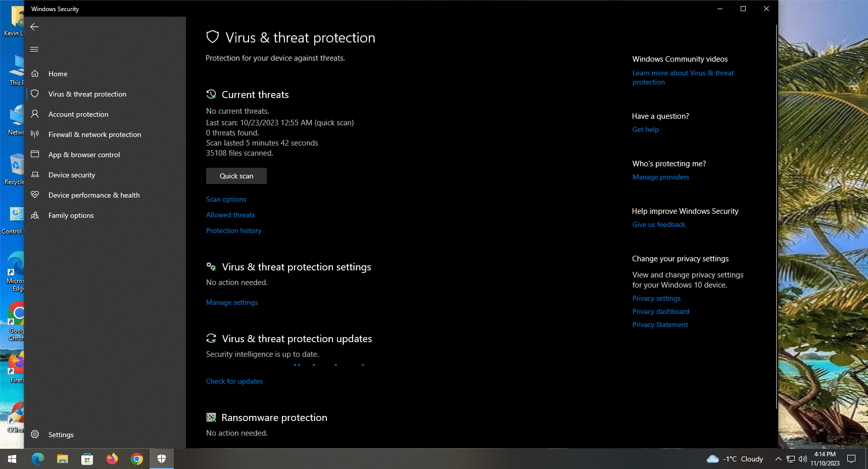Open App & browser control
This screenshot has width=868, height=469.
(x=105, y=155)
